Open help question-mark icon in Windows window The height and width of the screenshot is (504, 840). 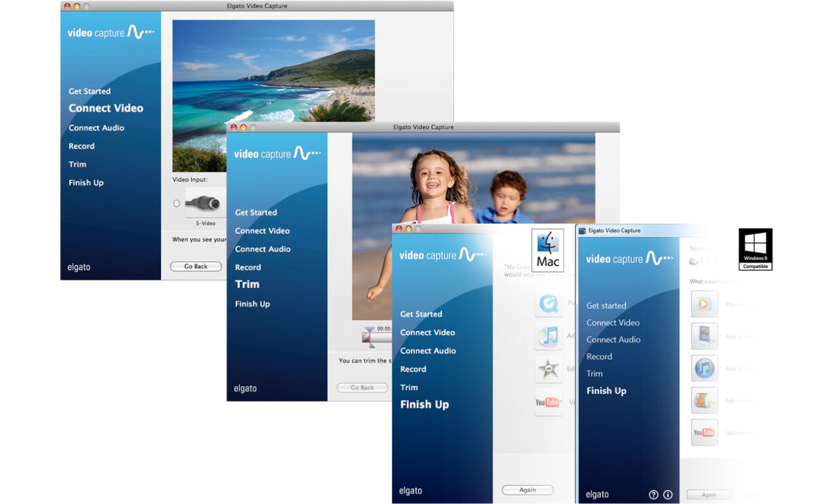point(653,494)
